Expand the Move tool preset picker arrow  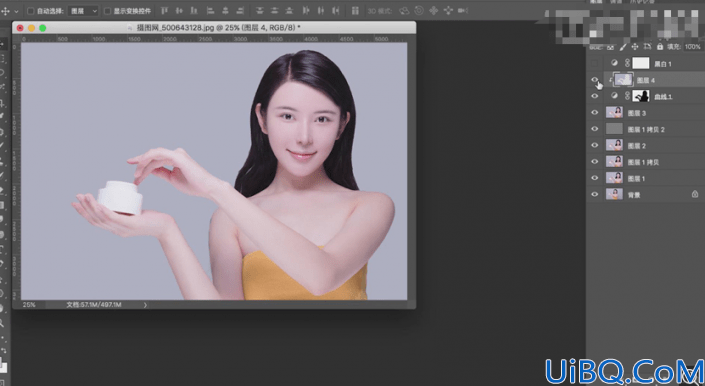tap(16, 11)
